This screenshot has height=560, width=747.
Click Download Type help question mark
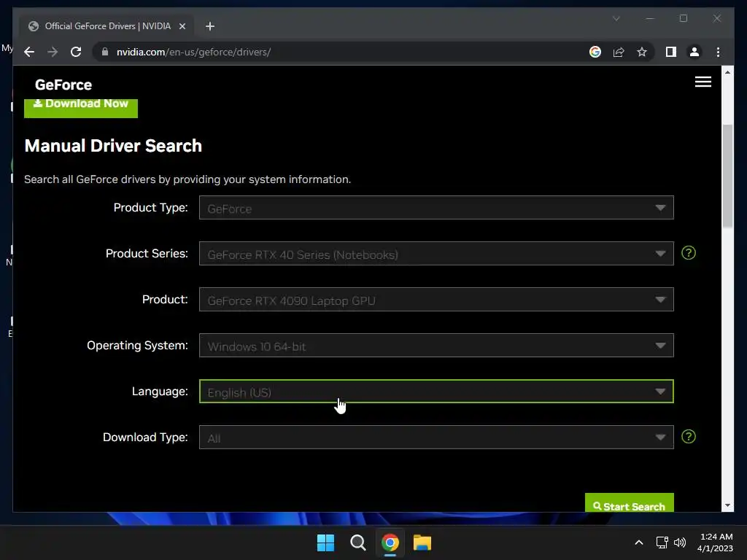tap(689, 437)
